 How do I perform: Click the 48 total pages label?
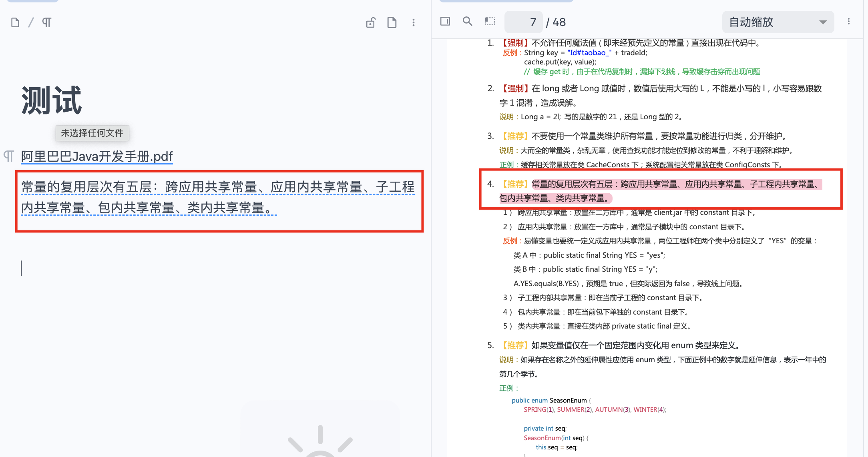pyautogui.click(x=559, y=22)
